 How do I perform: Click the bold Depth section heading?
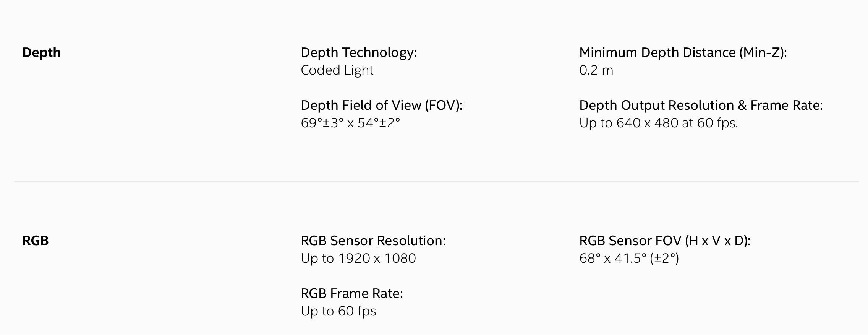pos(41,52)
